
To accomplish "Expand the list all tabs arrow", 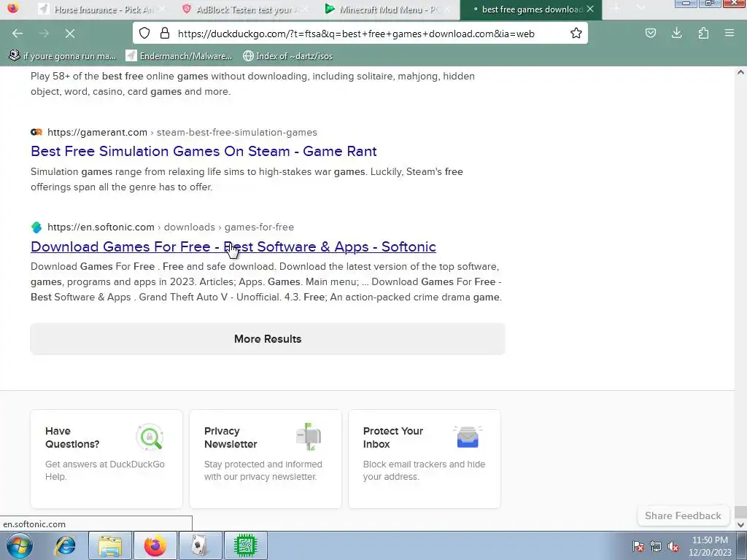I will click(x=640, y=8).
